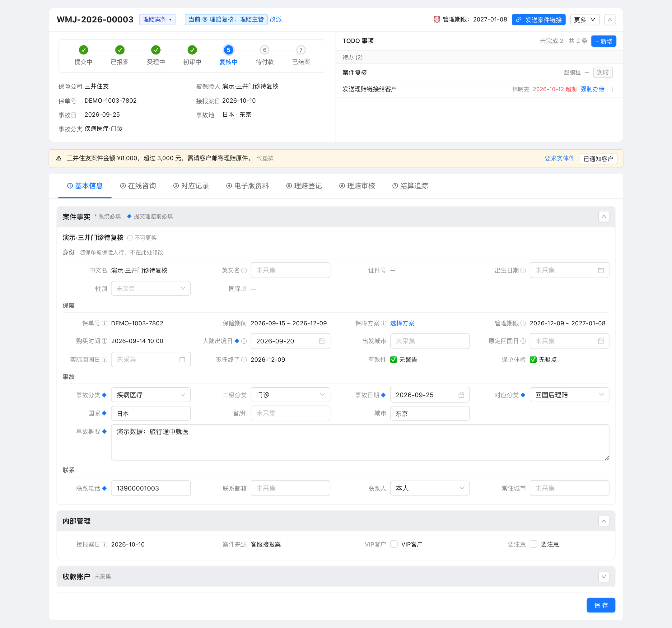Switch to the 结算追踪 tab

click(x=410, y=186)
